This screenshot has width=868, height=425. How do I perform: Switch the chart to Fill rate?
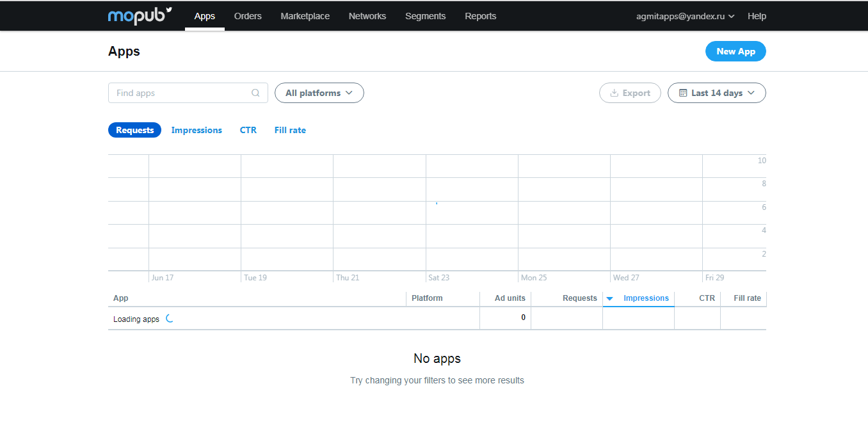click(290, 130)
